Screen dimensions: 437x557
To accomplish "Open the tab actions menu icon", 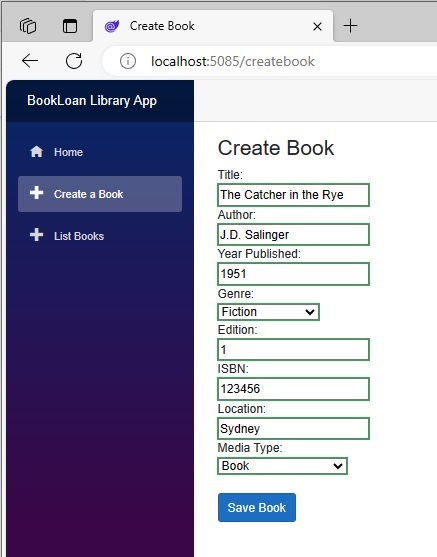I will (x=70, y=26).
